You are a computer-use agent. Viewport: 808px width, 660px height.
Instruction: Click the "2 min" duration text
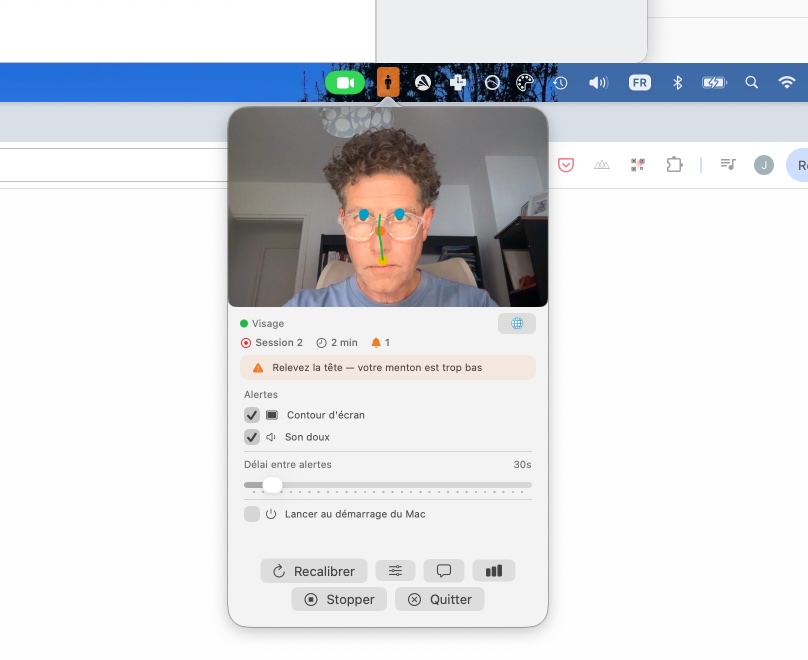click(344, 343)
